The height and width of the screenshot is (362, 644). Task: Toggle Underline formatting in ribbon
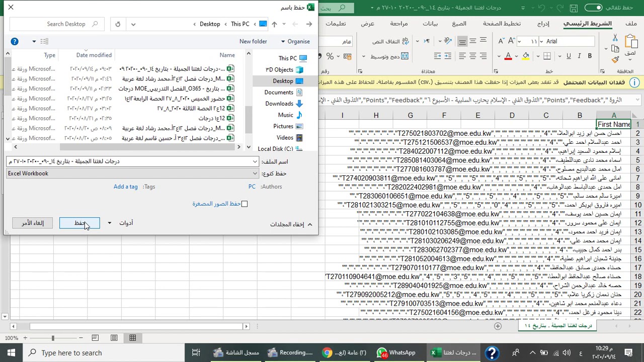(569, 56)
